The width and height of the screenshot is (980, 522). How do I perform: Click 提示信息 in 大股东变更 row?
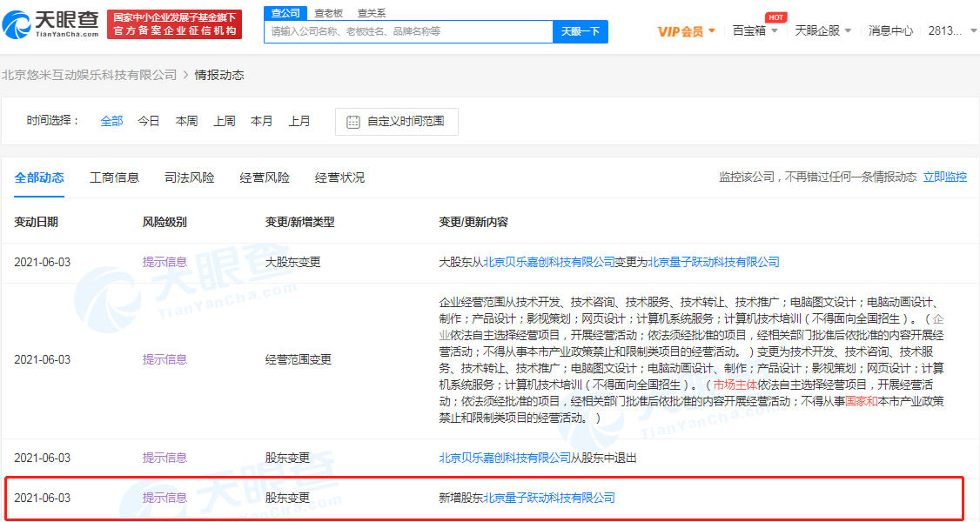pos(164,262)
